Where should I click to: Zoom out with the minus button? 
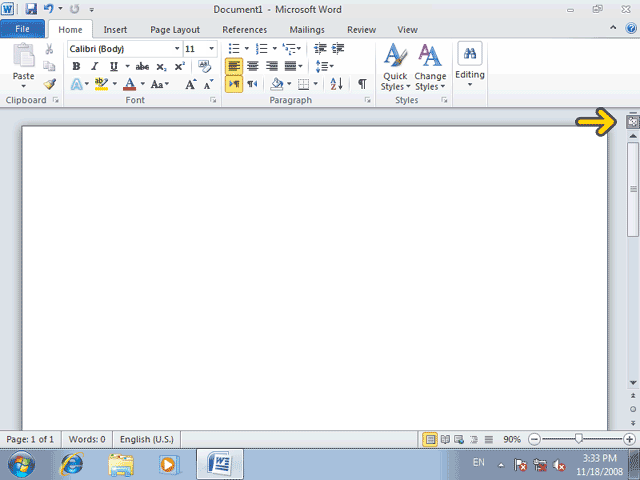click(x=534, y=439)
